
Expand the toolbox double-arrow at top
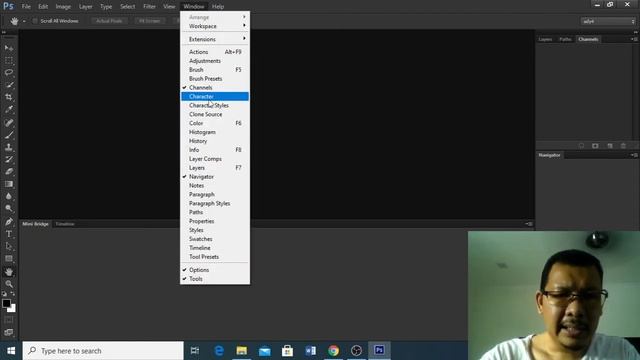(x=4, y=32)
